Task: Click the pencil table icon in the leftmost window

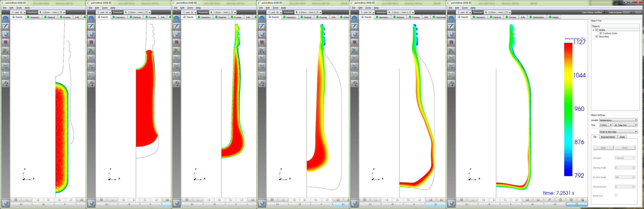Action: (x=5, y=26)
